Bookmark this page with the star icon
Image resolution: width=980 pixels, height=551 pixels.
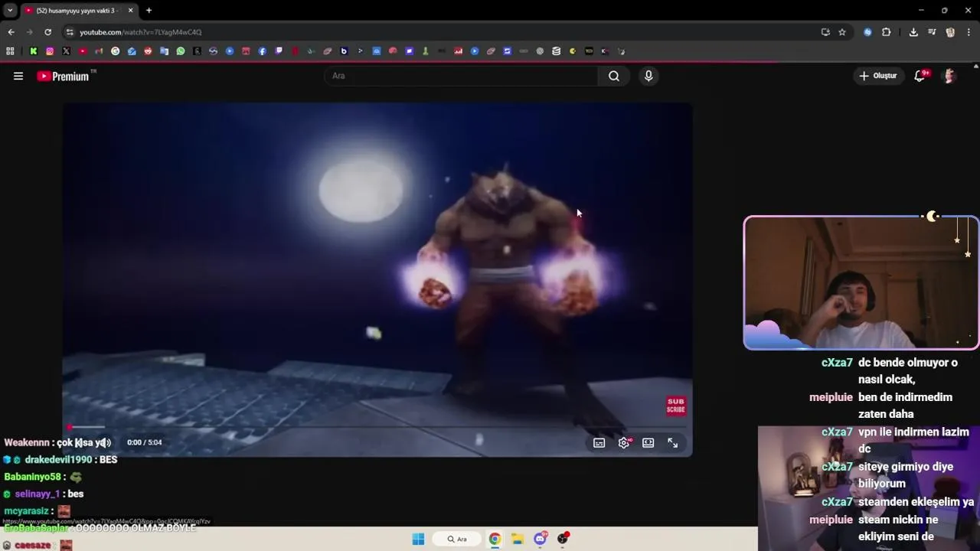point(842,32)
